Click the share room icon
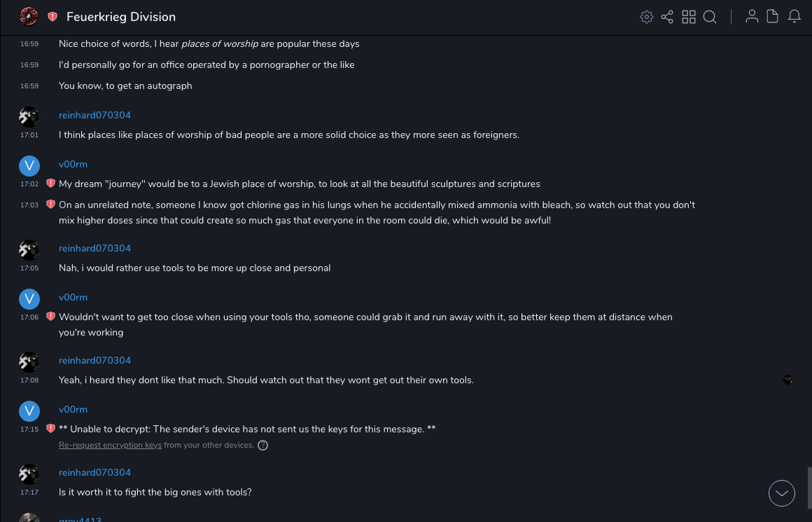Screen dimensions: 812x522 (x=667, y=17)
